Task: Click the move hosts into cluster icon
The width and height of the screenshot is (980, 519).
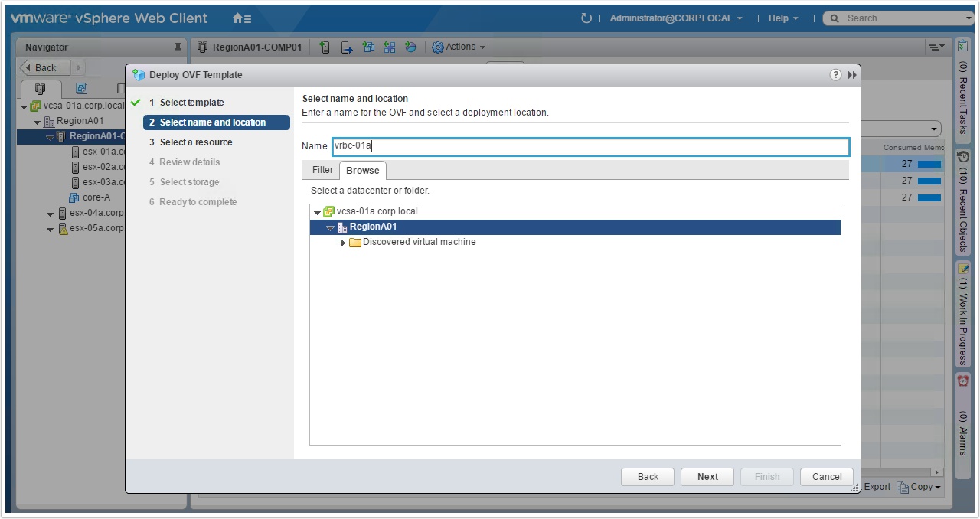Action: click(347, 47)
